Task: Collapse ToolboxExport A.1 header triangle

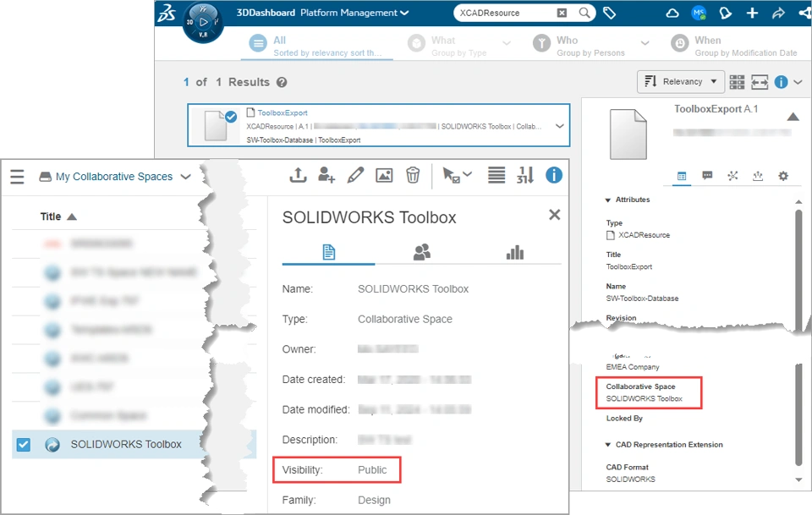Action: 793,117
